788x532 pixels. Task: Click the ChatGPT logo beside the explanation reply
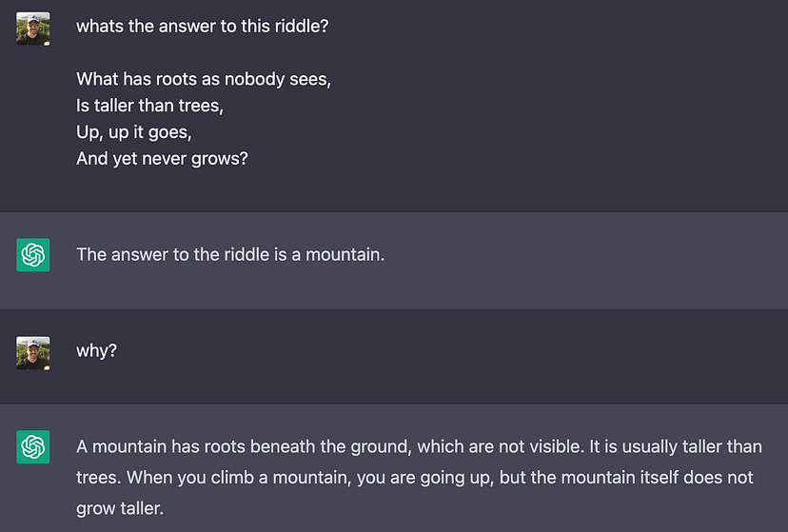pos(33,447)
